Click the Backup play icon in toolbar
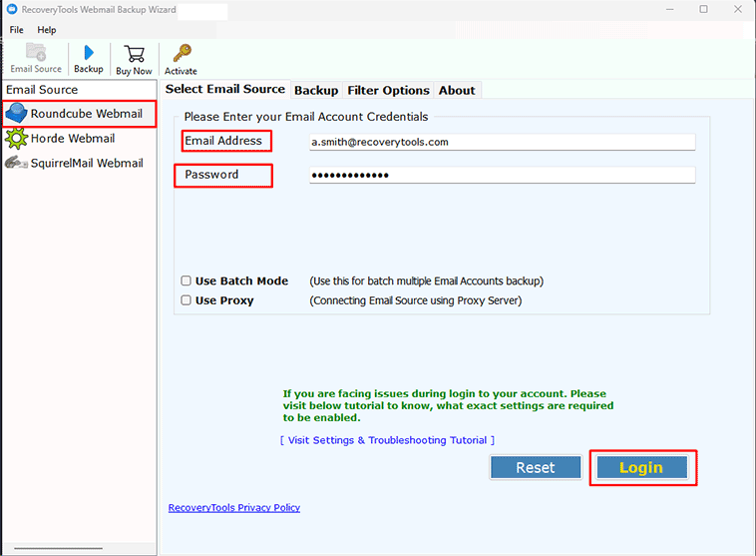The image size is (756, 556). click(x=89, y=52)
